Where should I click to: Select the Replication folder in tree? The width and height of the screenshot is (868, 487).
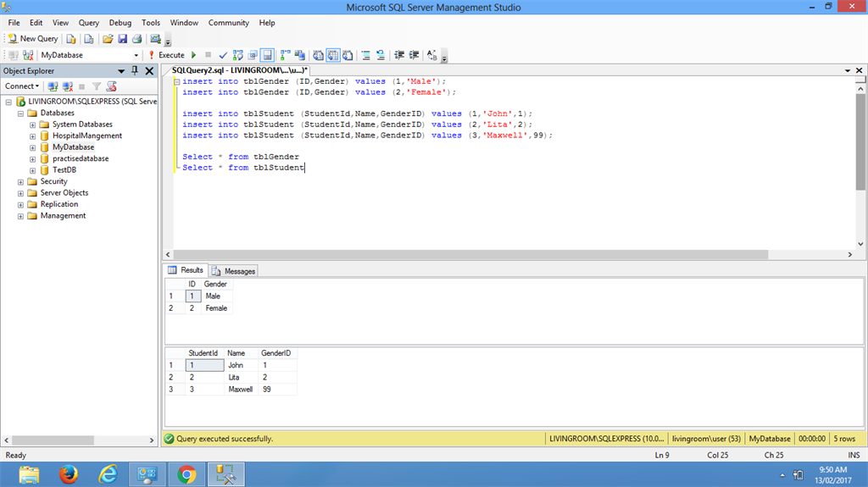pos(58,204)
